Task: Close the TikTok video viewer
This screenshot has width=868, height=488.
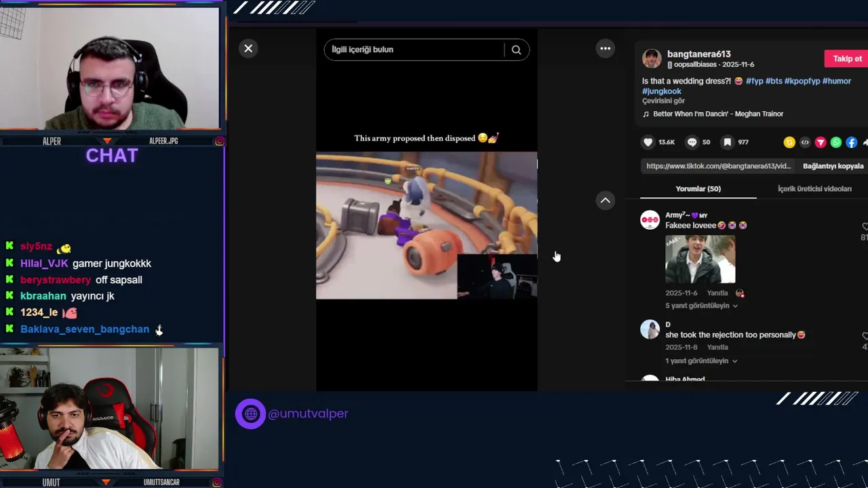Action: pyautogui.click(x=248, y=48)
